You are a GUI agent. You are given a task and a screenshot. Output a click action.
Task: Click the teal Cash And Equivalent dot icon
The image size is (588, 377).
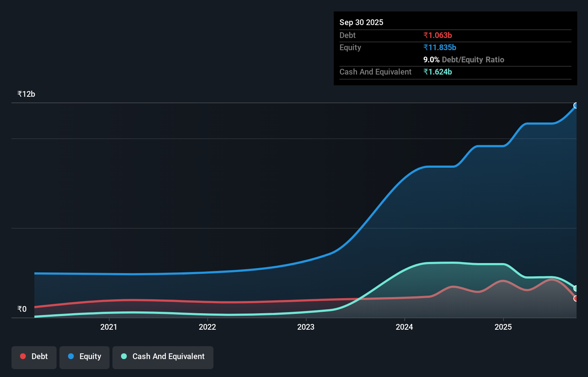click(124, 356)
